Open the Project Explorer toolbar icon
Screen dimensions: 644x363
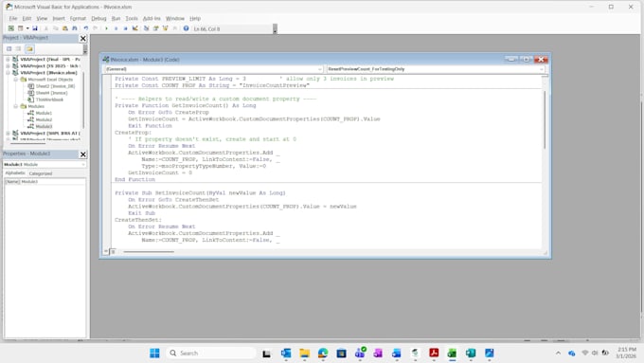[146, 28]
